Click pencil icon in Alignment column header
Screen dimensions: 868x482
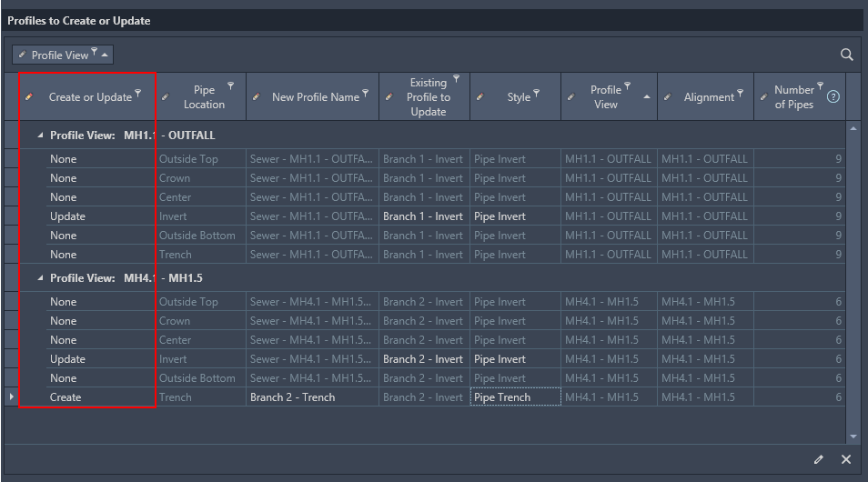(668, 96)
